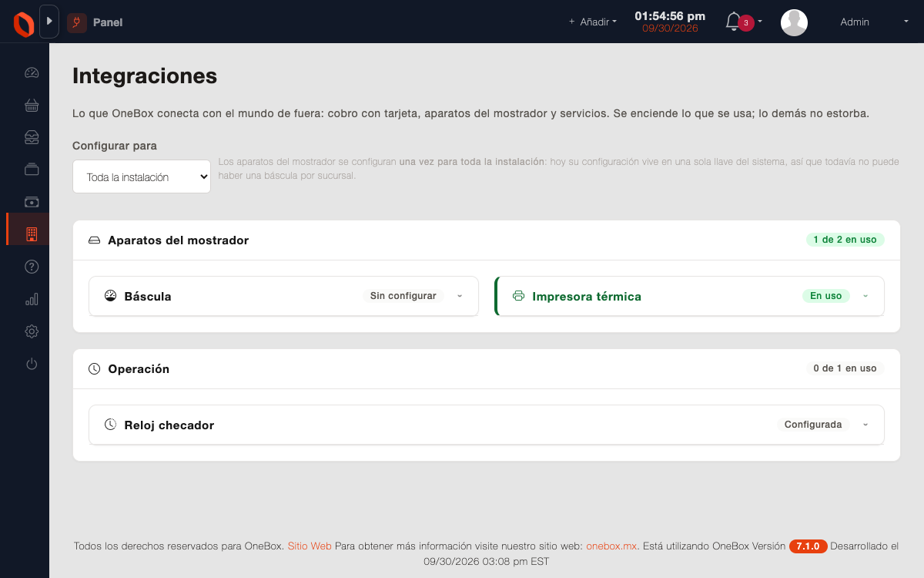Image resolution: width=924 pixels, height=578 pixels.
Task: Open the stacked cards sidebar icon
Action: (32, 170)
